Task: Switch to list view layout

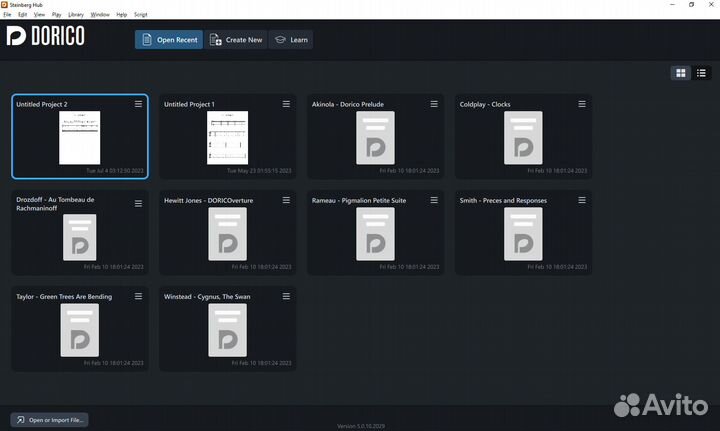Action: (x=701, y=73)
